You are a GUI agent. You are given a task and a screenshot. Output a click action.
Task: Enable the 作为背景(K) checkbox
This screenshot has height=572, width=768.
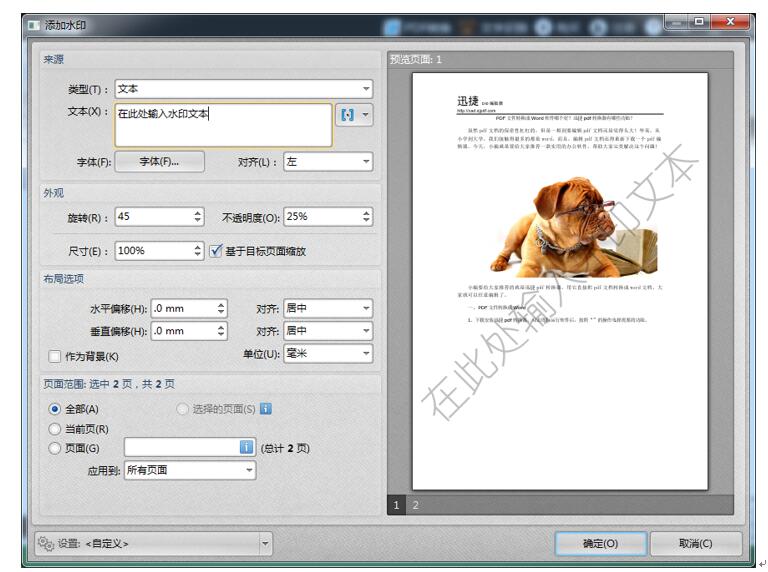pyautogui.click(x=54, y=357)
